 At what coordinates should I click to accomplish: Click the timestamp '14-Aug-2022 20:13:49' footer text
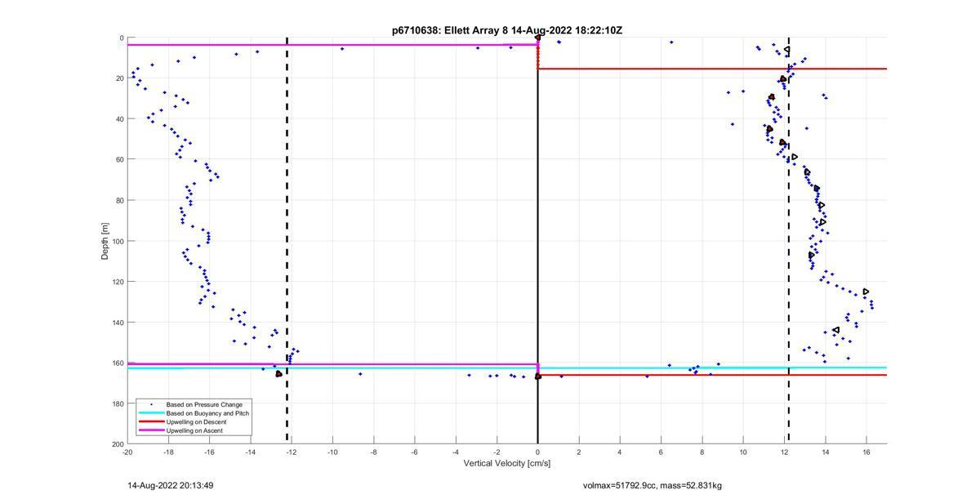pos(171,486)
